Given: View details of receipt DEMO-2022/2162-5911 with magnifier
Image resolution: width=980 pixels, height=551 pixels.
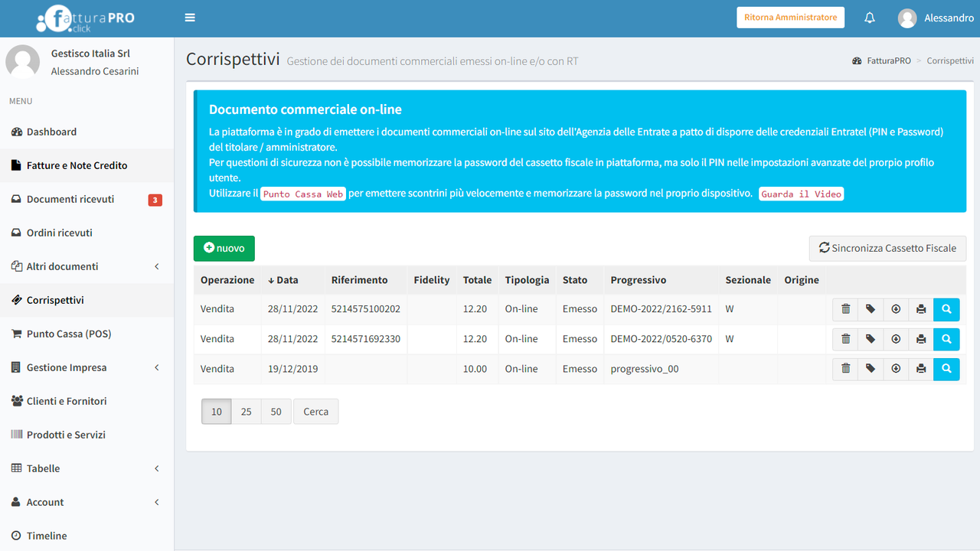Looking at the screenshot, I should [946, 309].
